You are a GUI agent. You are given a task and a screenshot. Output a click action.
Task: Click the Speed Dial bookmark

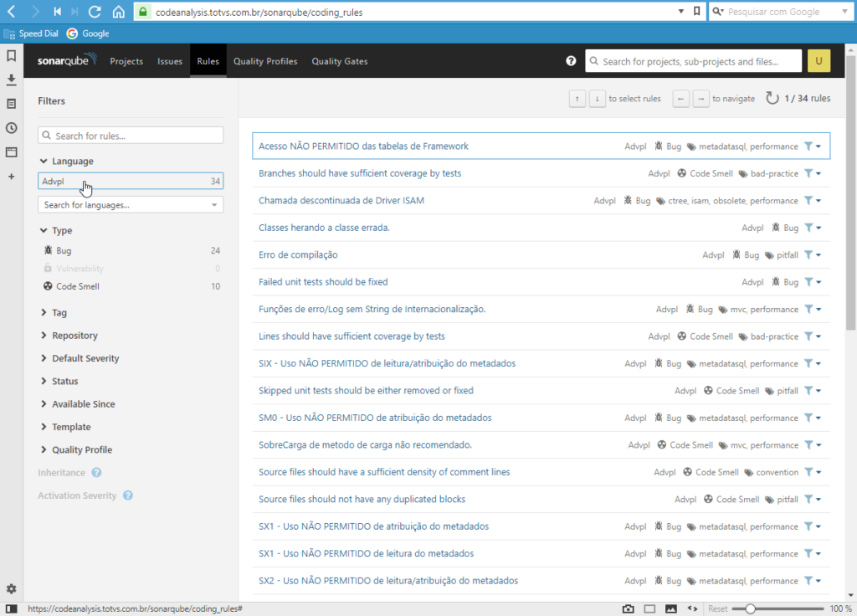(31, 33)
